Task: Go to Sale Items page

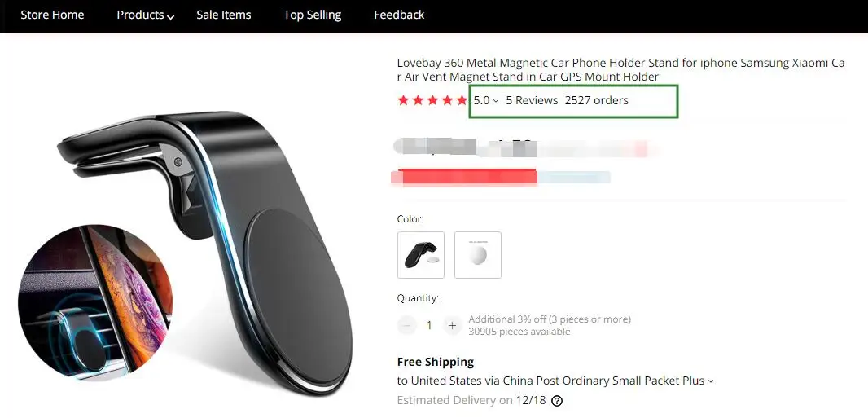Action: [x=224, y=15]
